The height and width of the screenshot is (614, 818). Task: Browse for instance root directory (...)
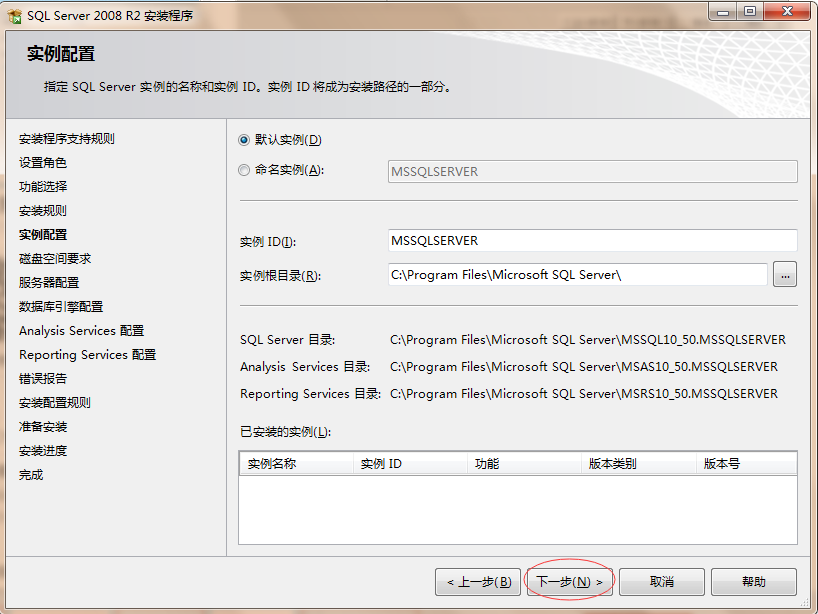point(785,274)
